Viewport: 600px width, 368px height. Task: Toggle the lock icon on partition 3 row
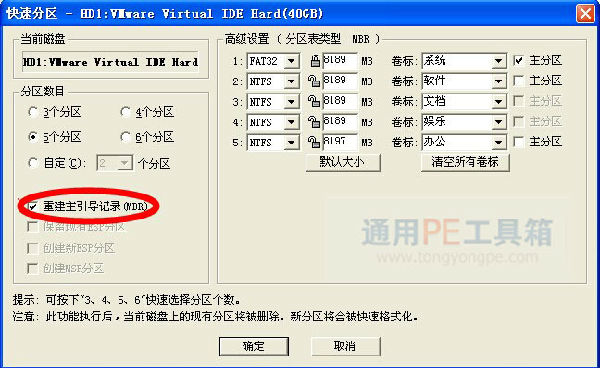314,101
